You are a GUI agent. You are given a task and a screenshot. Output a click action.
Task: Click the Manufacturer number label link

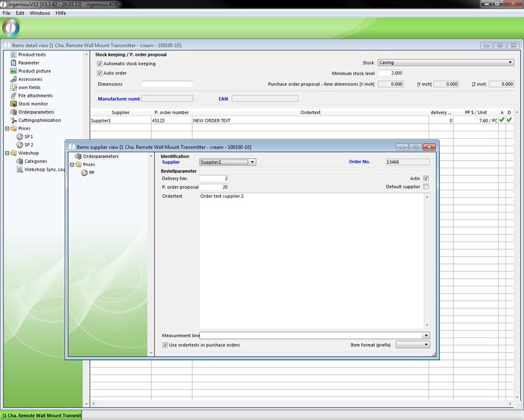coord(119,99)
